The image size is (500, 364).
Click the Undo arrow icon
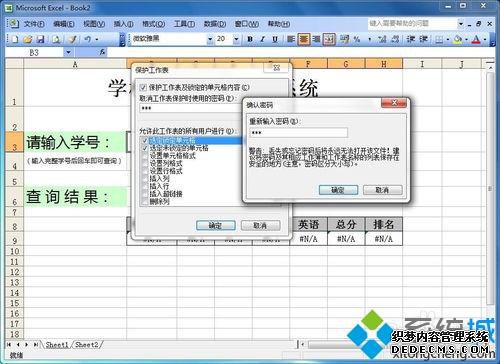point(87,39)
